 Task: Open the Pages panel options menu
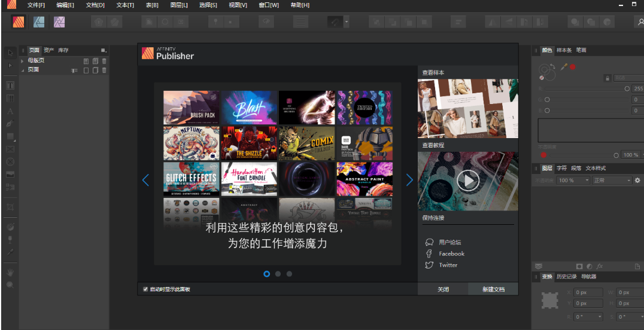tap(104, 50)
